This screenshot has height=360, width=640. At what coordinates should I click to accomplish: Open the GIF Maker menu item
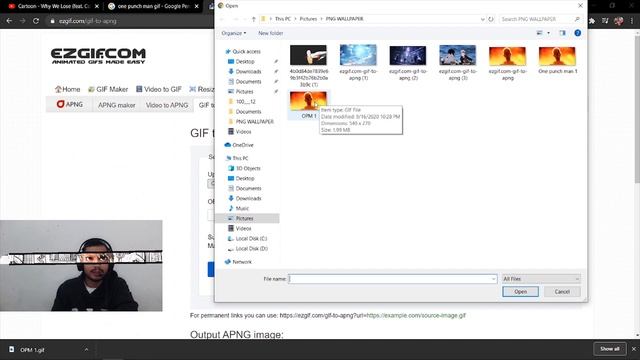108,89
